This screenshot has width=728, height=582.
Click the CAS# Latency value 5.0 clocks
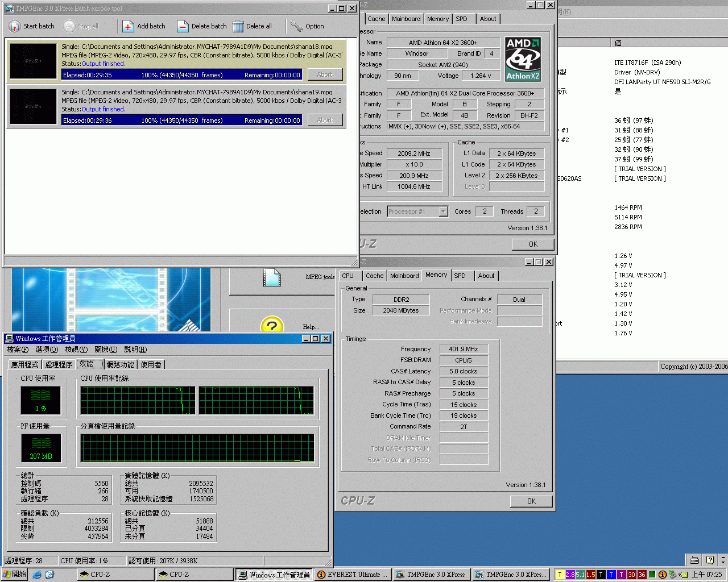tap(464, 371)
